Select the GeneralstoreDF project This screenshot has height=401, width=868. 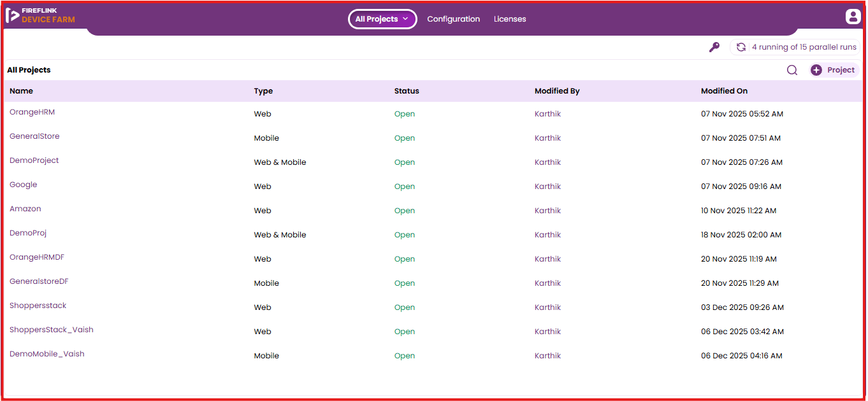point(39,281)
